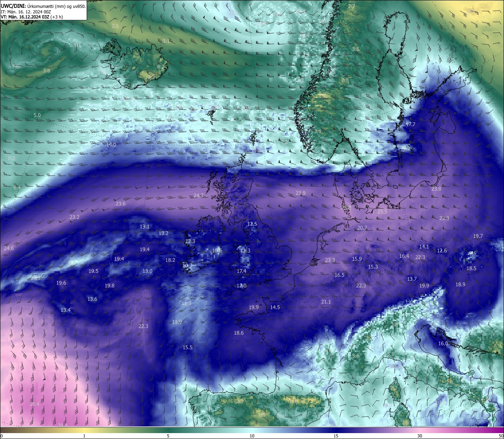Click the "12.6" value label
Image resolution: width=504 pixels, height=439 pixels.
(442, 250)
